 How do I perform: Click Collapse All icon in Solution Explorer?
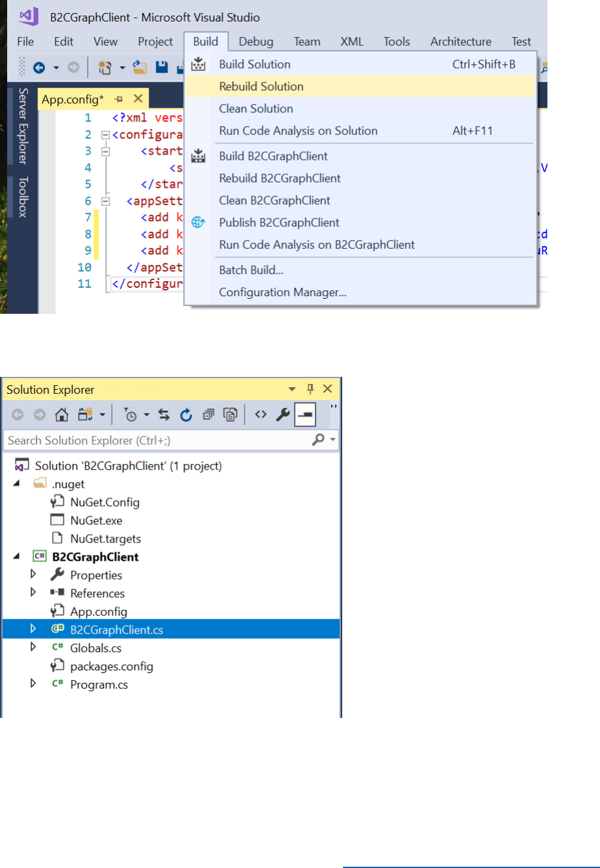(208, 415)
